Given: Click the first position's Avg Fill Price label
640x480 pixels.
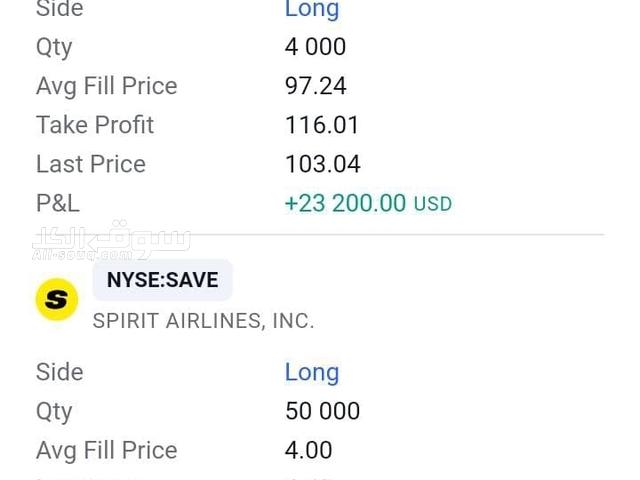Looking at the screenshot, I should point(106,86).
